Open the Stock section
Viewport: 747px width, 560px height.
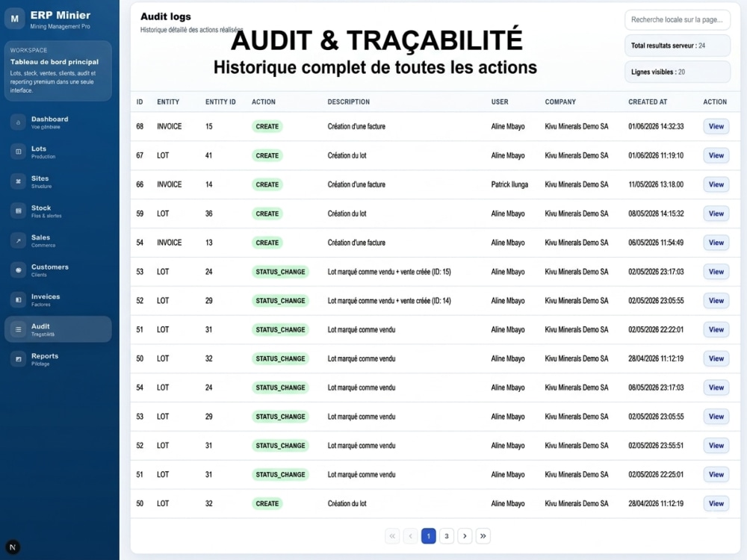[x=58, y=211]
